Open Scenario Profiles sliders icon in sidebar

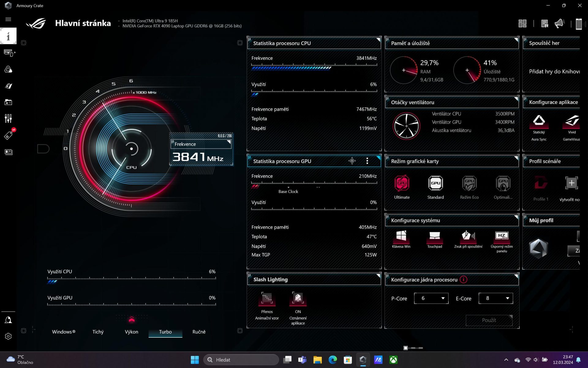[8, 119]
